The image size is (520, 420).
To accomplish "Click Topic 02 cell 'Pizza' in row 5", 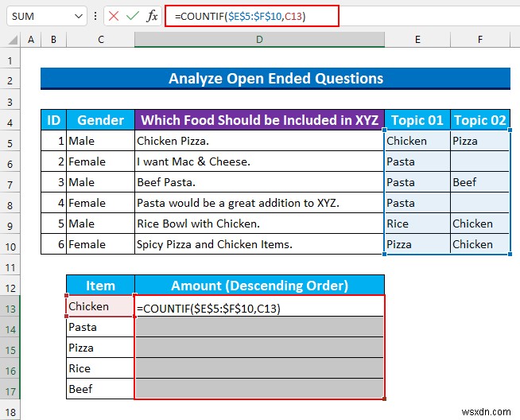I will 480,141.
